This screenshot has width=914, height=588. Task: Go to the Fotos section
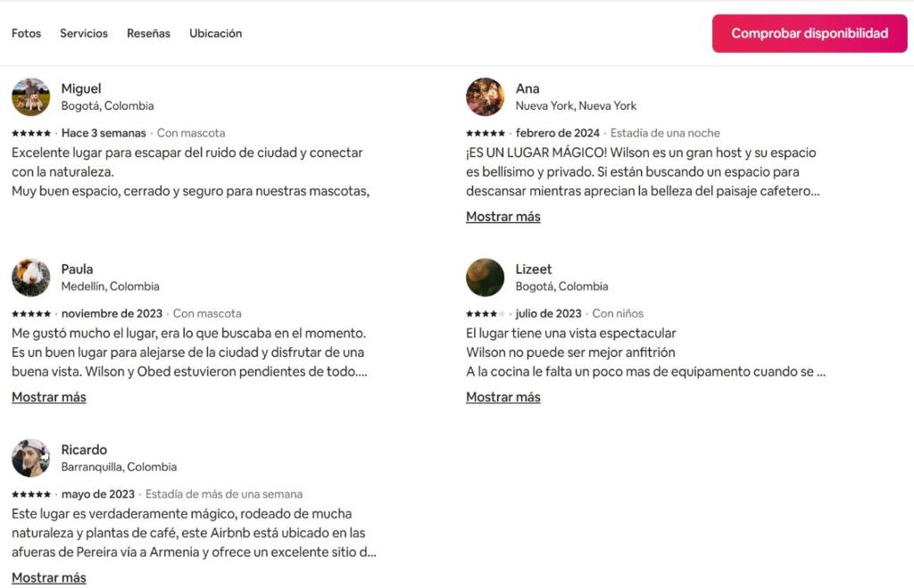pyautogui.click(x=27, y=34)
